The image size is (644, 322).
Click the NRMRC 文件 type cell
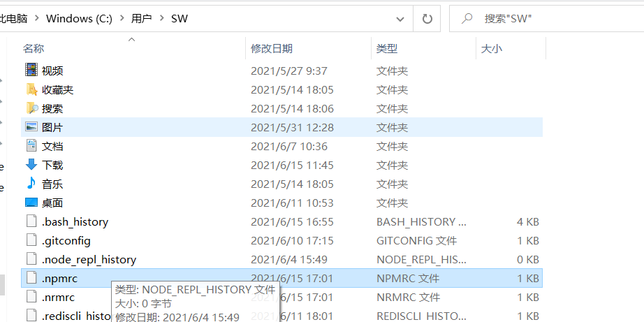click(408, 298)
